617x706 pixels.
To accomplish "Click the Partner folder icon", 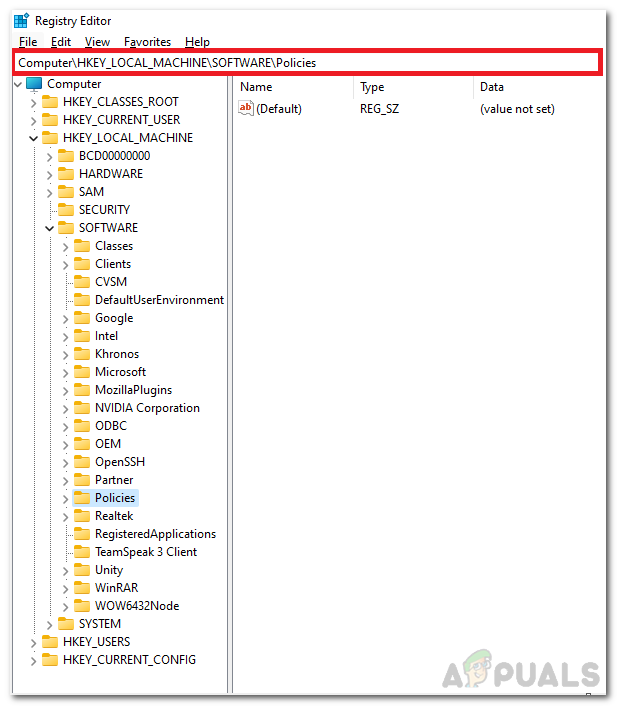I will coord(82,480).
